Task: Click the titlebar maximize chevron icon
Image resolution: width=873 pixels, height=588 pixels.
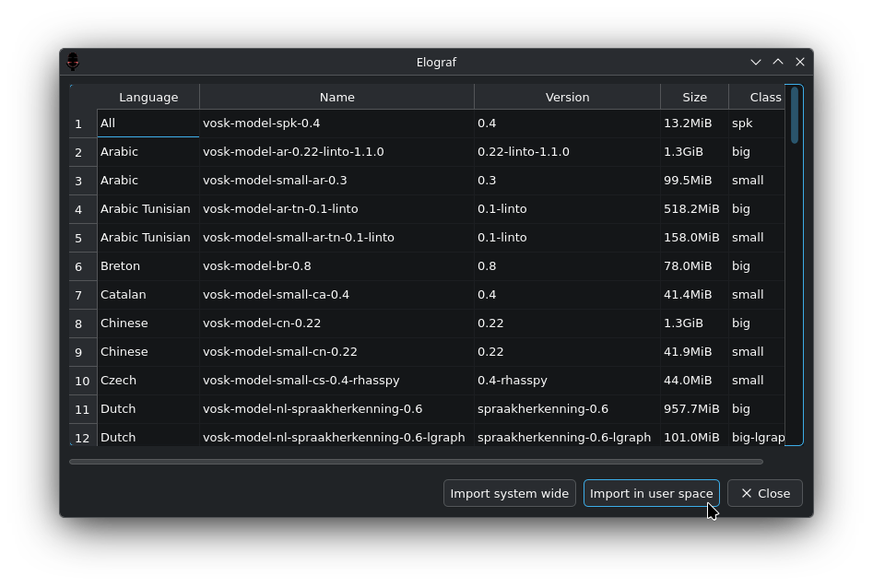Action: pyautogui.click(x=778, y=62)
